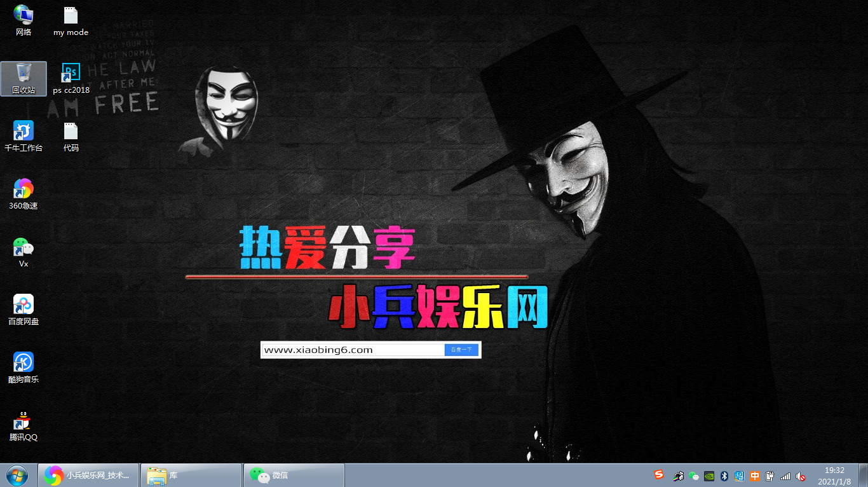868x487 pixels.
Task: Launch the 腾讯QQ shortcut
Action: [24, 425]
